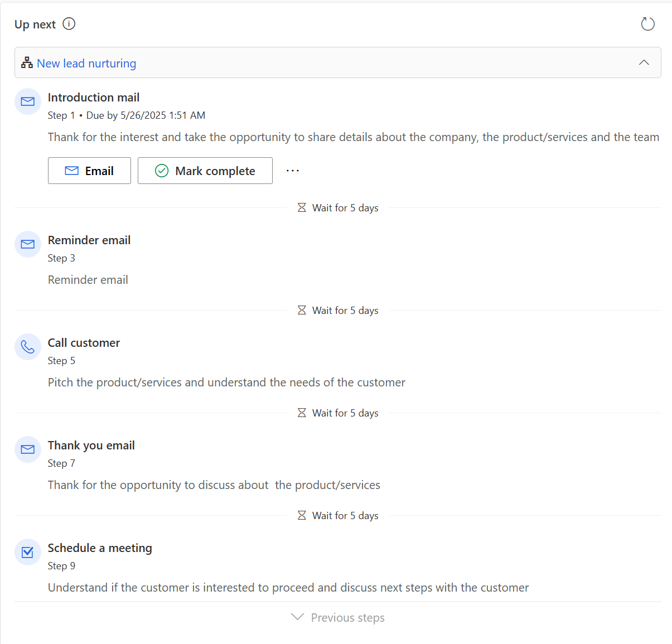672x644 pixels.
Task: Collapse the New lead nurturing section
Action: [x=644, y=62]
